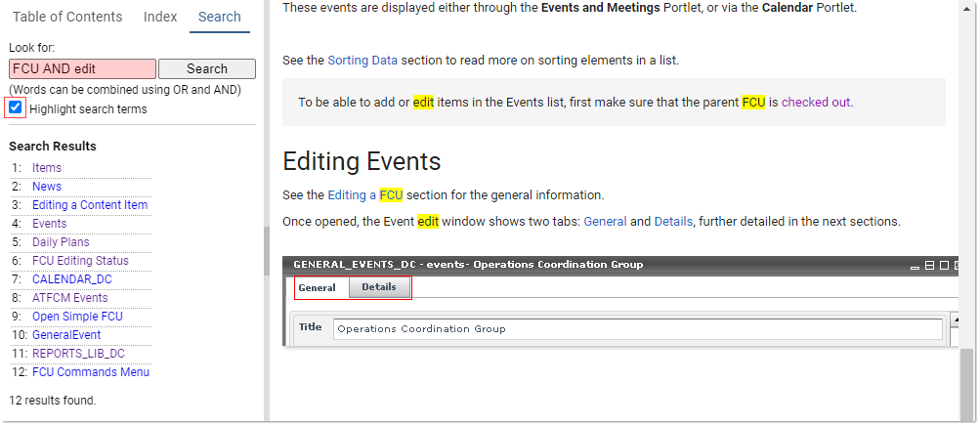Click the Title field showing Operations Coordination Group
Image resolution: width=980 pixels, height=426 pixels.
pyautogui.click(x=637, y=329)
